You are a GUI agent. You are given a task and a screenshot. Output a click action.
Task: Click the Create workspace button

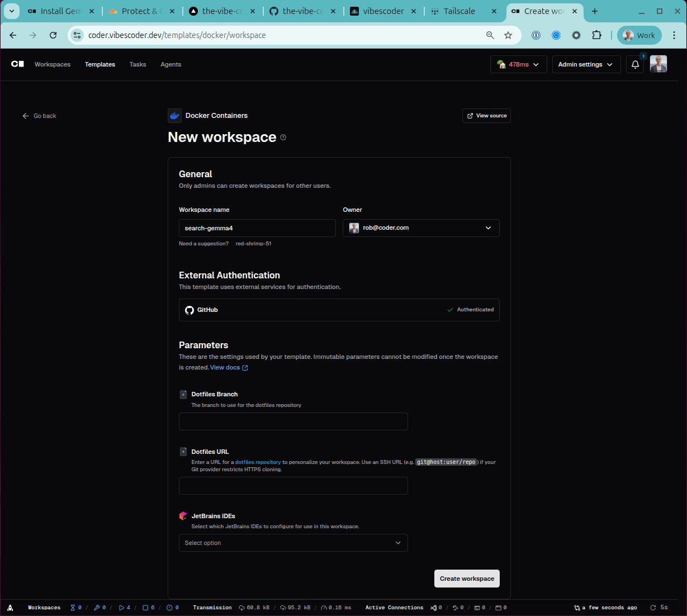coord(467,579)
